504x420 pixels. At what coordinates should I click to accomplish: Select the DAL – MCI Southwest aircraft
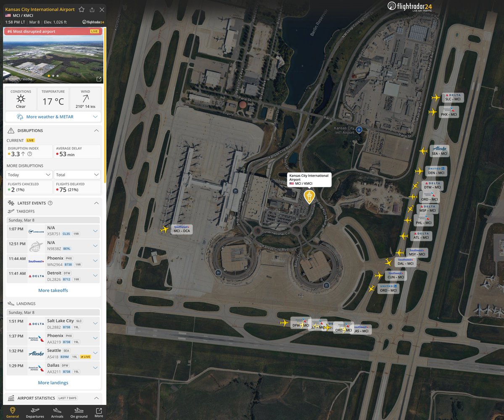(388, 262)
